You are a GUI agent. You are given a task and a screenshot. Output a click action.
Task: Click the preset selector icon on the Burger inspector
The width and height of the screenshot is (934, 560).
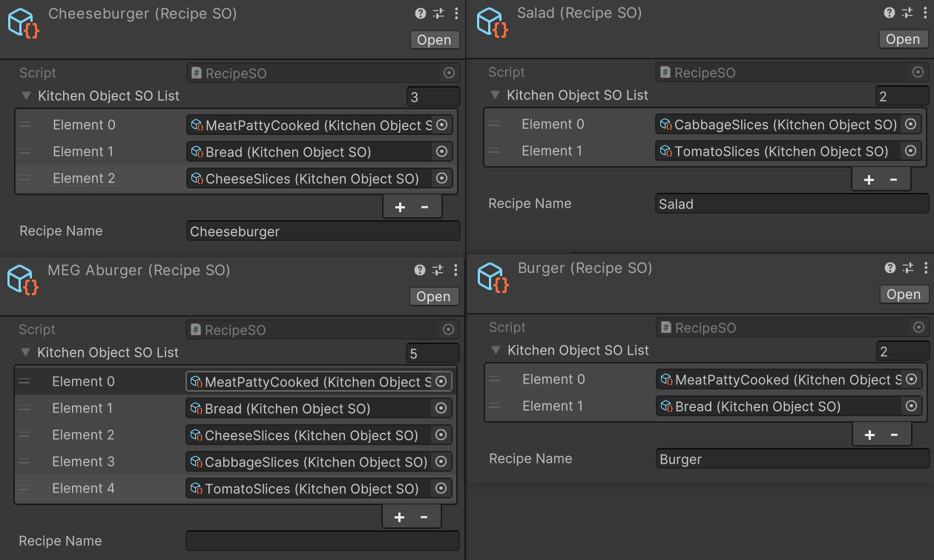point(907,268)
